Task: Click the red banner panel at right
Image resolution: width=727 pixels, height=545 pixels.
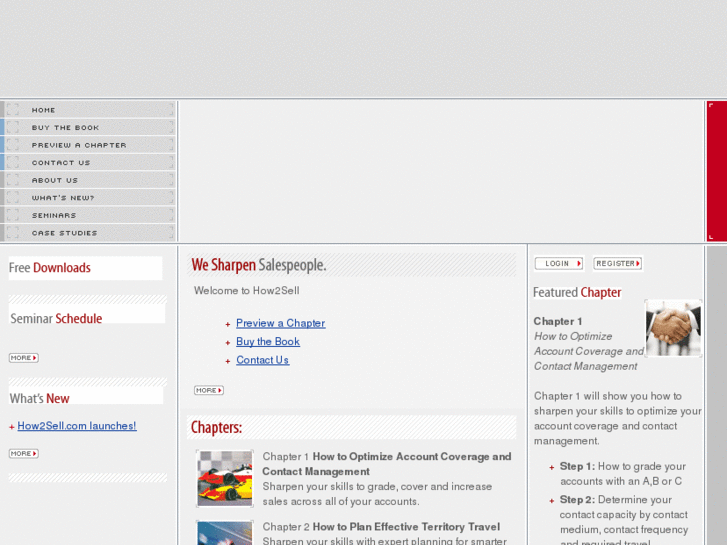Action: 717,171
